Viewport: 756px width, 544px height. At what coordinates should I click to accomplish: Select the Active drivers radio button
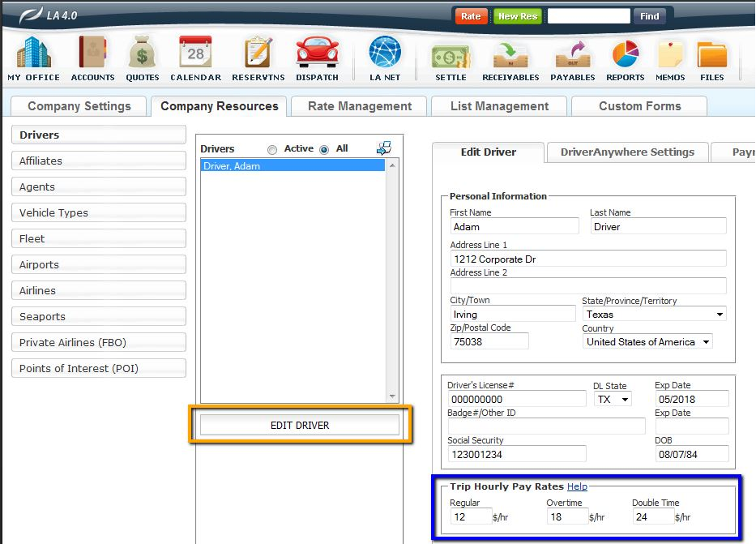click(272, 149)
